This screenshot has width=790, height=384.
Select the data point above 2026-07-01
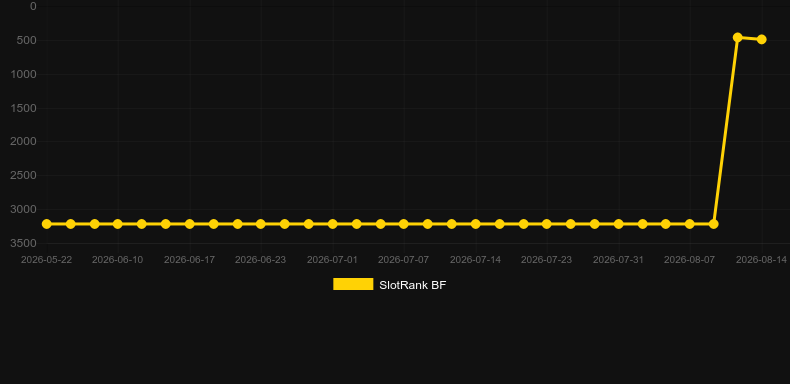click(333, 224)
